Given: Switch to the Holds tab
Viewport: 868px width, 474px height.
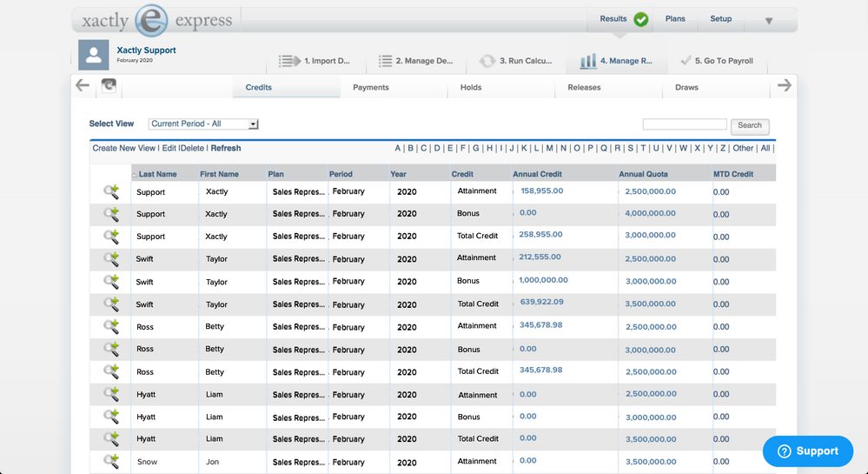Looking at the screenshot, I should point(471,87).
